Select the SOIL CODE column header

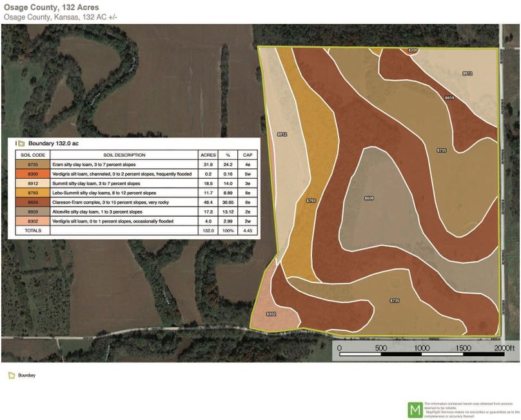click(32, 154)
